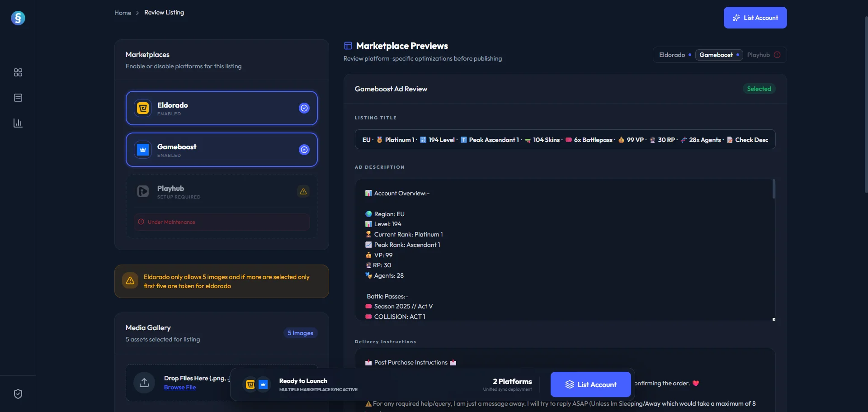Click List Account in the Ready to Launch bar

[x=591, y=384]
